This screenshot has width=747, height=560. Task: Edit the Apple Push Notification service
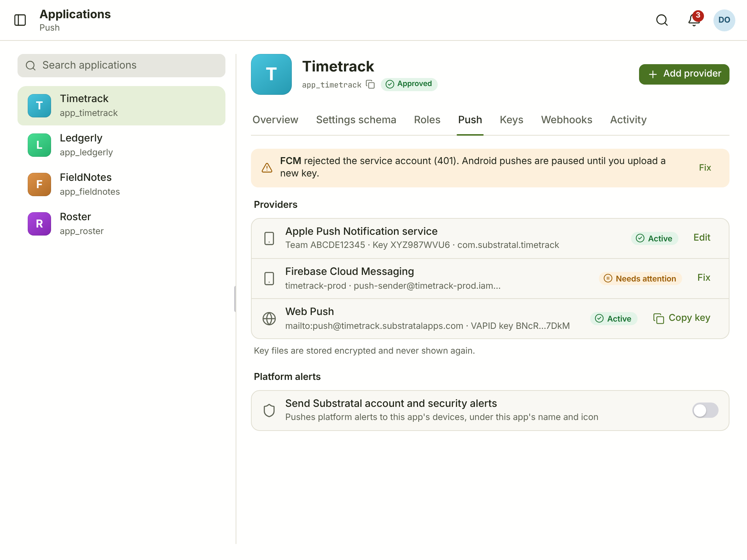pyautogui.click(x=702, y=238)
